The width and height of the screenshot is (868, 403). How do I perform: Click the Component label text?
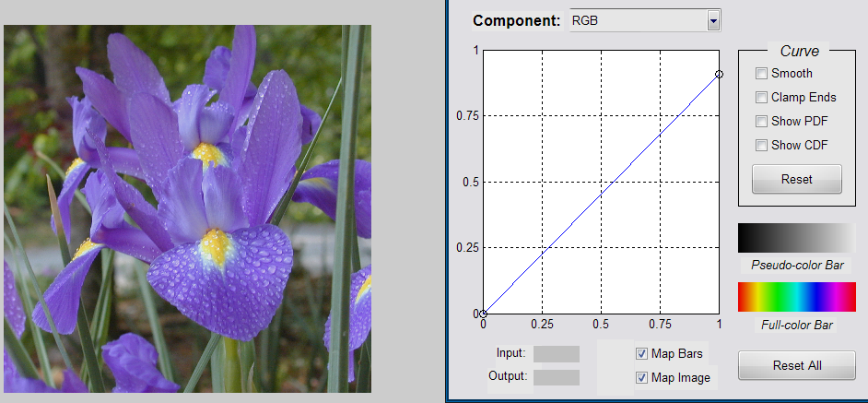[x=517, y=21]
